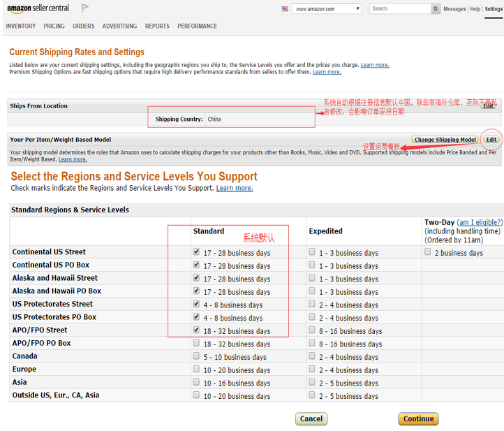Click Learn more about Regions and Service Levels
The image size is (504, 431).
235,188
